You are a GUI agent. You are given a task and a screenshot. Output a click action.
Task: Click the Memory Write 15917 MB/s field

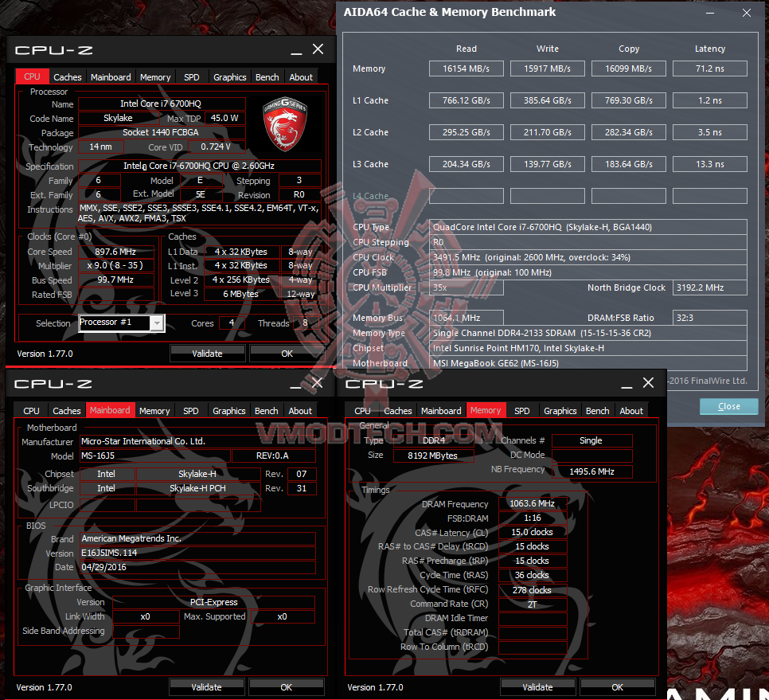pos(548,68)
